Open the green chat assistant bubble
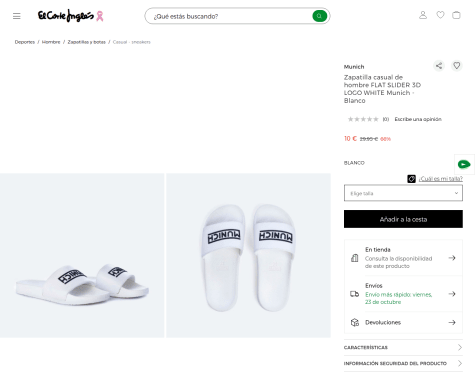 [x=464, y=164]
